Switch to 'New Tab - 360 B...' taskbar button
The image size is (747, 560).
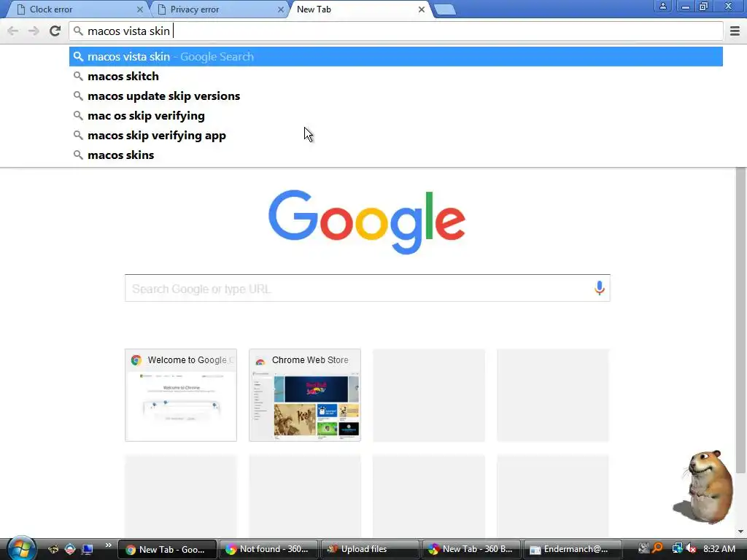(472, 549)
